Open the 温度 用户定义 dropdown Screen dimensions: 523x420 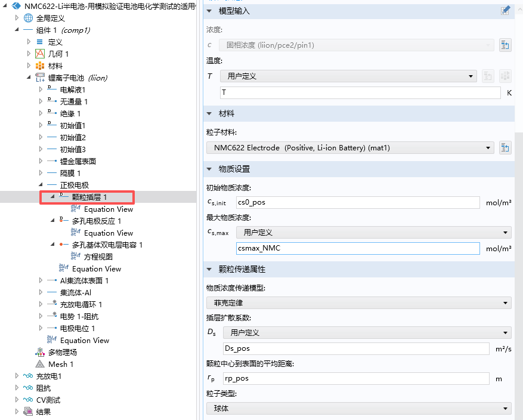point(348,76)
